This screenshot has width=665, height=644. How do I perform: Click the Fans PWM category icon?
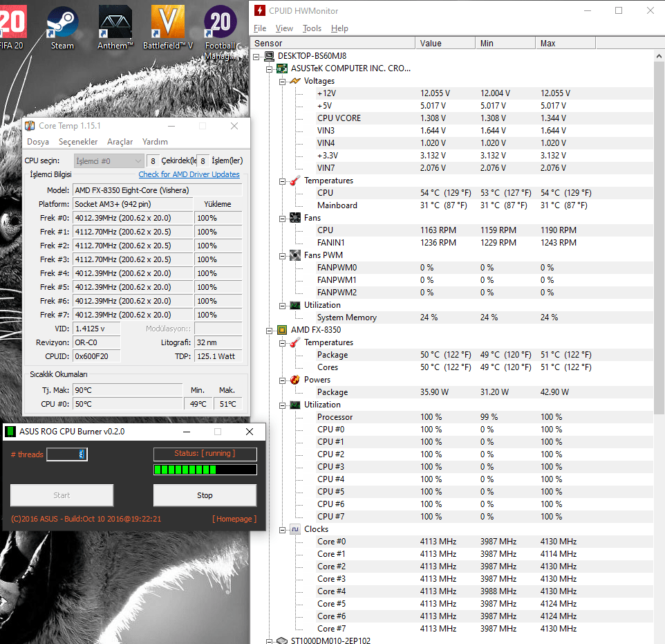[294, 255]
